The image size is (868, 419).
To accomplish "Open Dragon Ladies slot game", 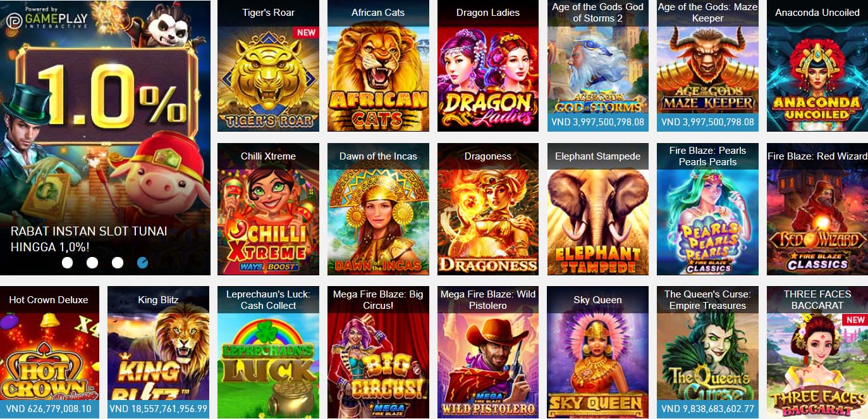I will click(x=488, y=66).
